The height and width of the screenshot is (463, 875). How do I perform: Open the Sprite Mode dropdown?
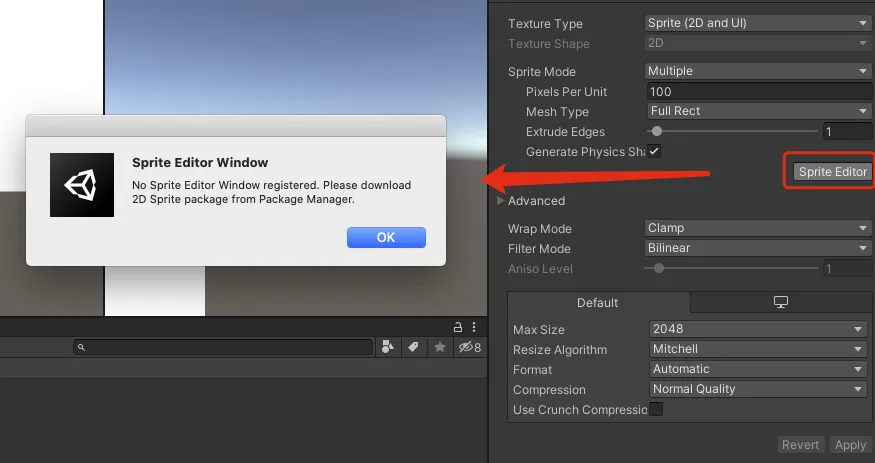click(x=757, y=71)
